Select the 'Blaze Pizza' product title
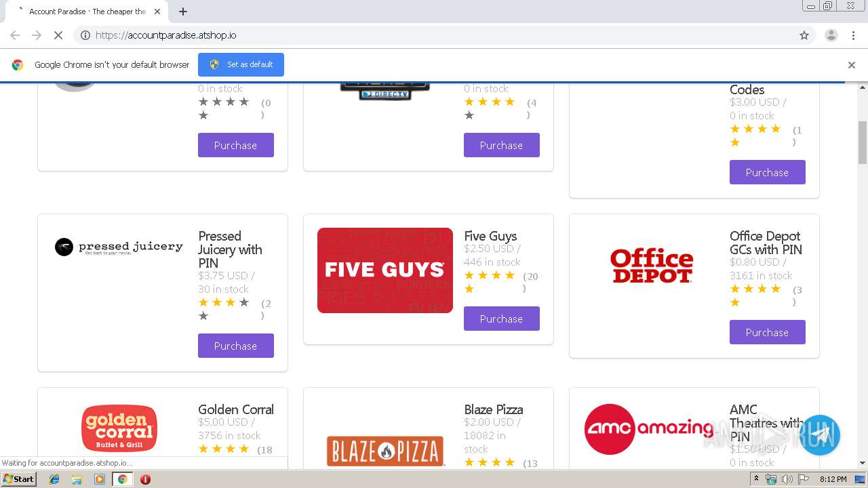Viewport: 868px width, 488px height. tap(494, 409)
